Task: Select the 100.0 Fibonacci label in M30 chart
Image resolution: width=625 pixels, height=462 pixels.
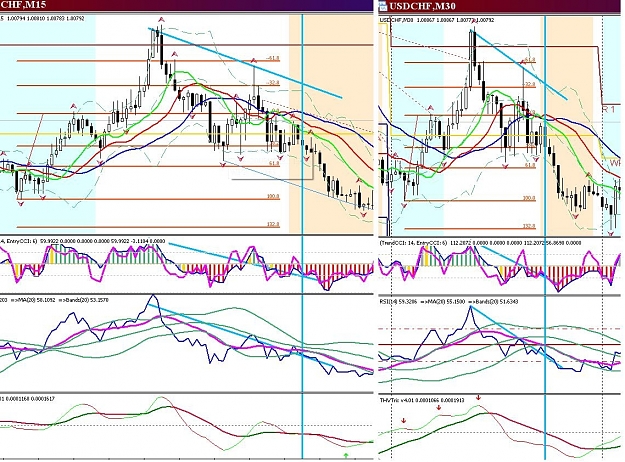Action: 529,198
